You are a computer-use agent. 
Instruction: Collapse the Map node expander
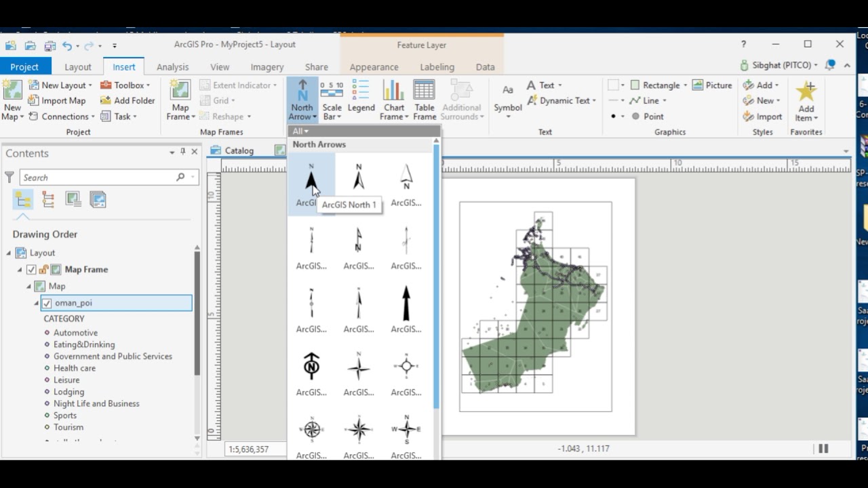click(28, 286)
